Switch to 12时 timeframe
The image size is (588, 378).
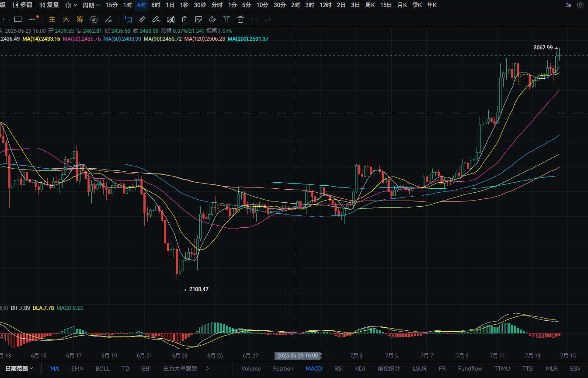(325, 5)
